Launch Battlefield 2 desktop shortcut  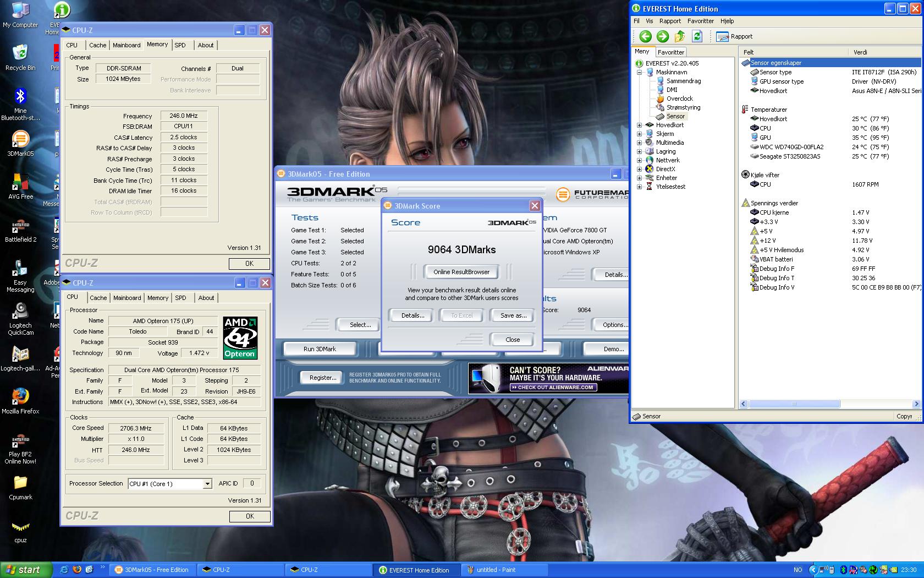[x=20, y=230]
